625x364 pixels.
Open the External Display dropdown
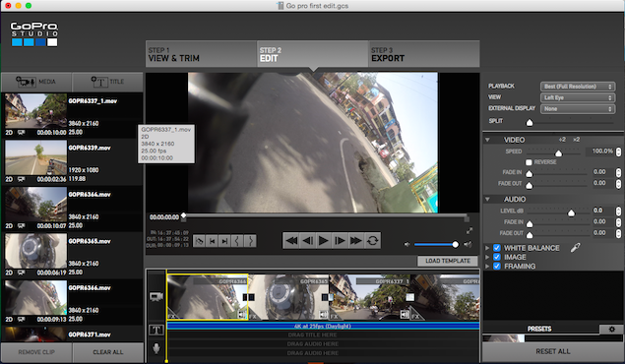[578, 109]
